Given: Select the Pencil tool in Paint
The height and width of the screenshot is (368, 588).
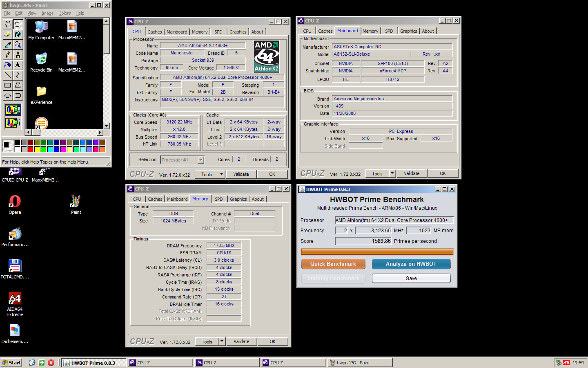Looking at the screenshot, I should click(8, 55).
